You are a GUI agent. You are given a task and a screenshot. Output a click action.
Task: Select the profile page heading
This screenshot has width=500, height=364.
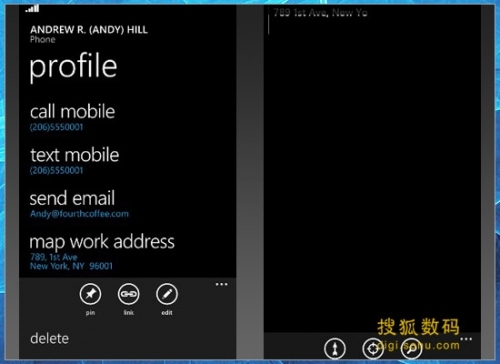click(73, 66)
